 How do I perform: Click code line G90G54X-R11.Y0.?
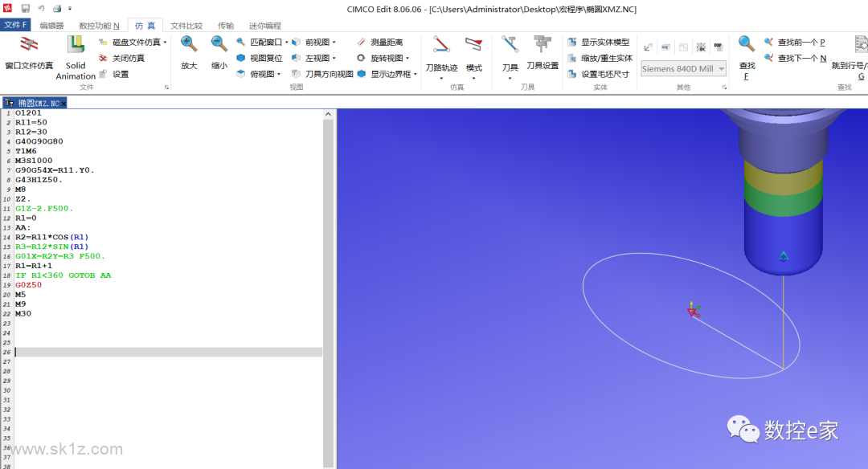tap(55, 170)
